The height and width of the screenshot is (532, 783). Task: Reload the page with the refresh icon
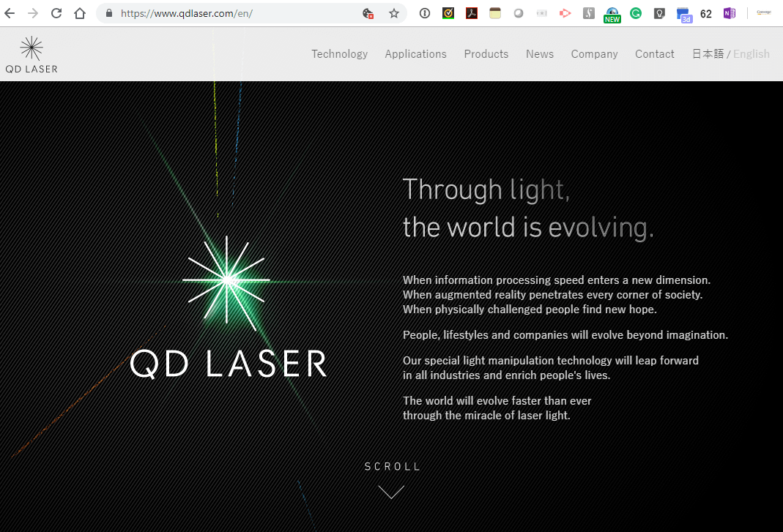click(x=56, y=13)
